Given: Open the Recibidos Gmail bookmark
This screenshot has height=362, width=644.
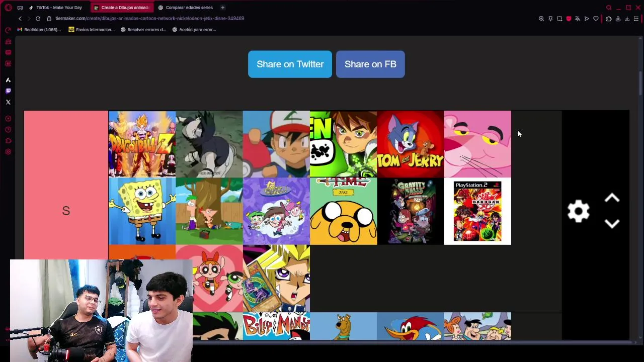Looking at the screenshot, I should 39,30.
